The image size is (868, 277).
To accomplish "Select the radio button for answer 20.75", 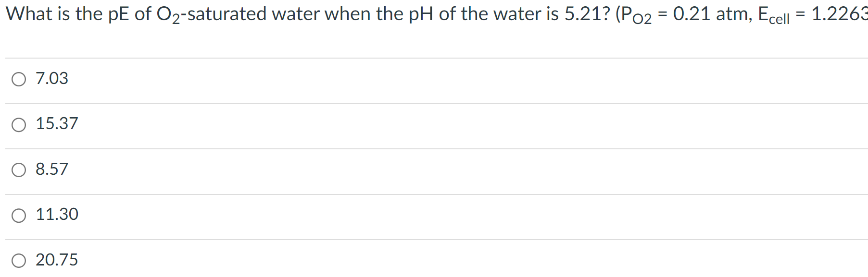I will coord(19,261).
